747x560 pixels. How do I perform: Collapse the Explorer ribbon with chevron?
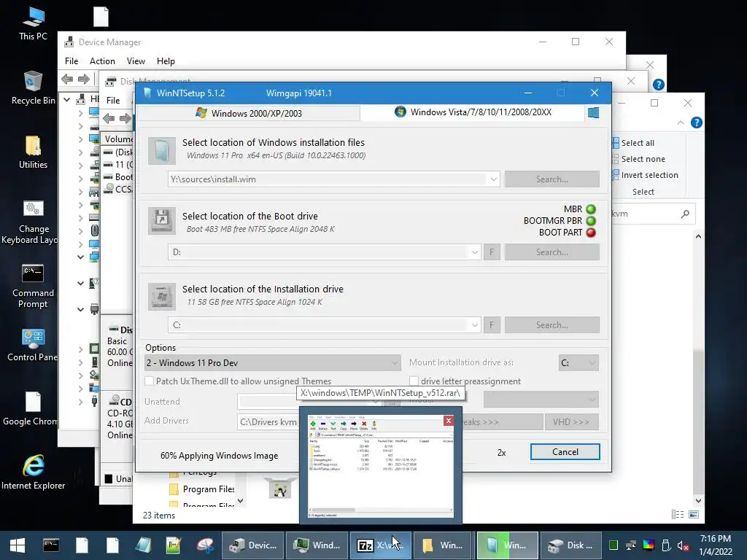pyautogui.click(x=681, y=122)
